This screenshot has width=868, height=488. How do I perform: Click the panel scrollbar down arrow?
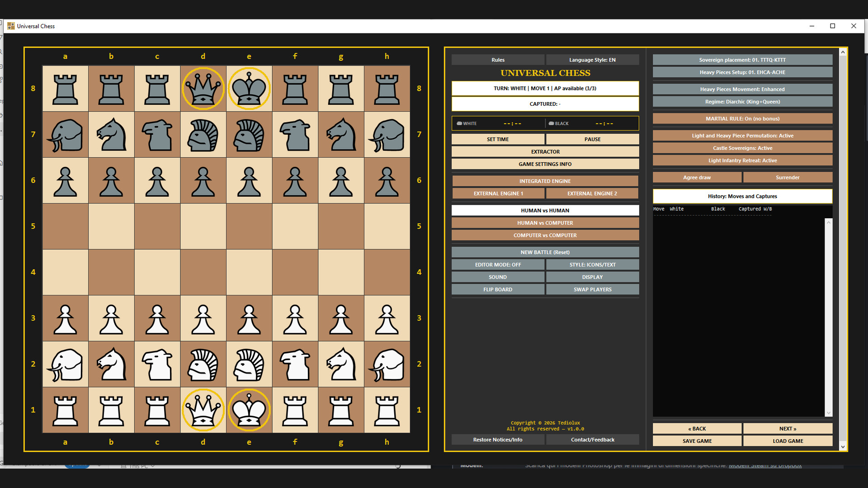point(843,447)
